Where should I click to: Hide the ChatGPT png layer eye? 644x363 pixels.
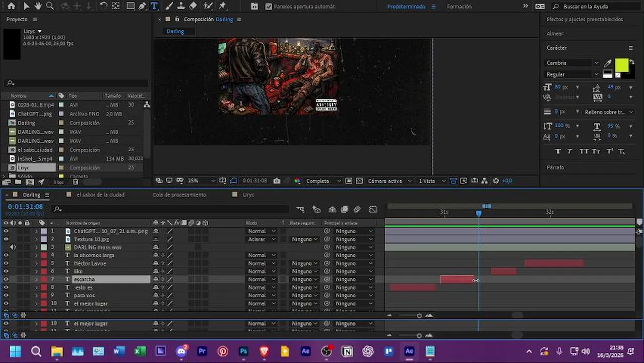[6, 231]
